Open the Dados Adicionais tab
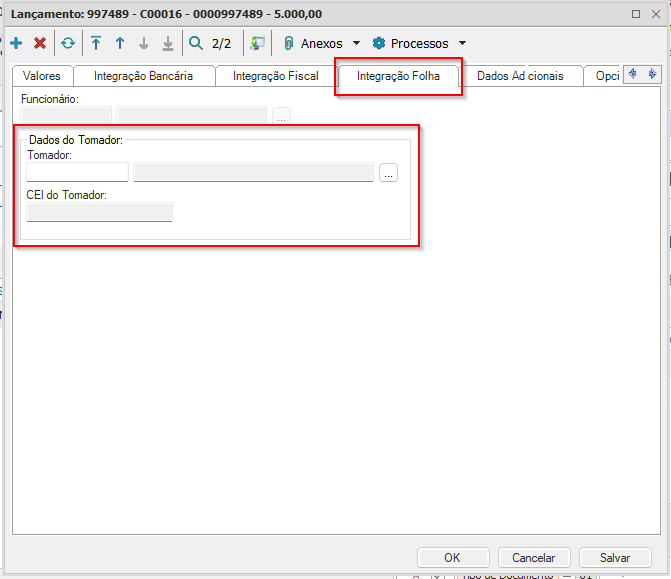Screen dimensions: 671x579 point(520,76)
